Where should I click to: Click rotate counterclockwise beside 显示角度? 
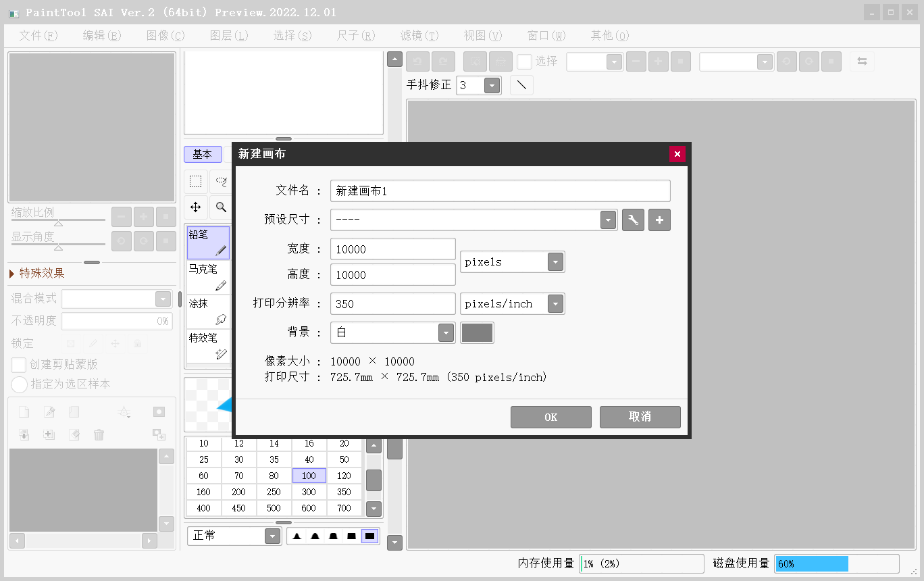pyautogui.click(x=122, y=241)
